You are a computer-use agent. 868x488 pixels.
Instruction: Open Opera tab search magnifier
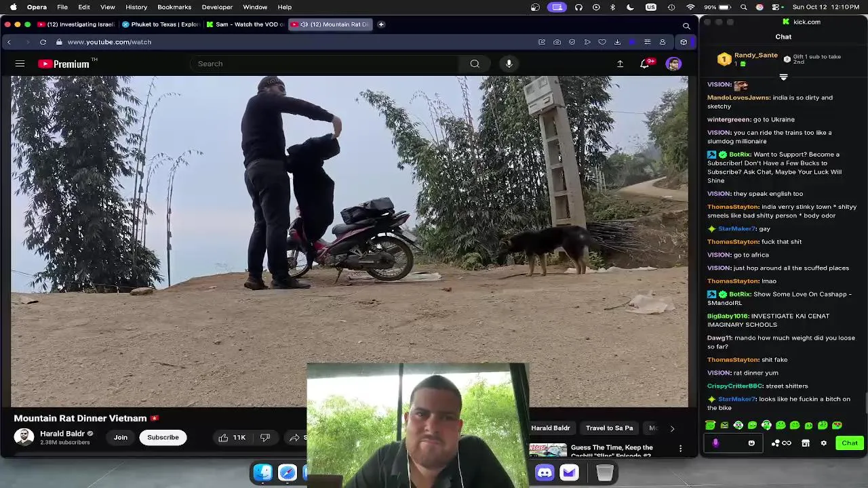click(x=686, y=26)
